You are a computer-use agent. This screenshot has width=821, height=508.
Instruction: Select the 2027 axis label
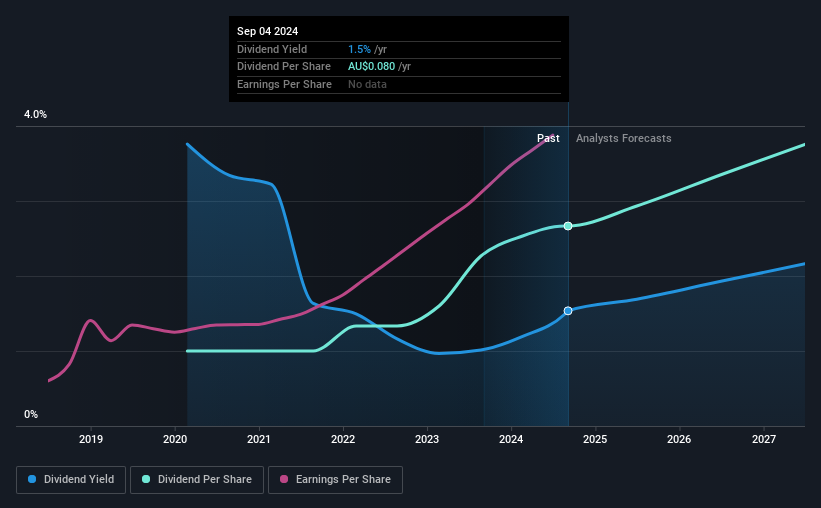click(x=764, y=439)
